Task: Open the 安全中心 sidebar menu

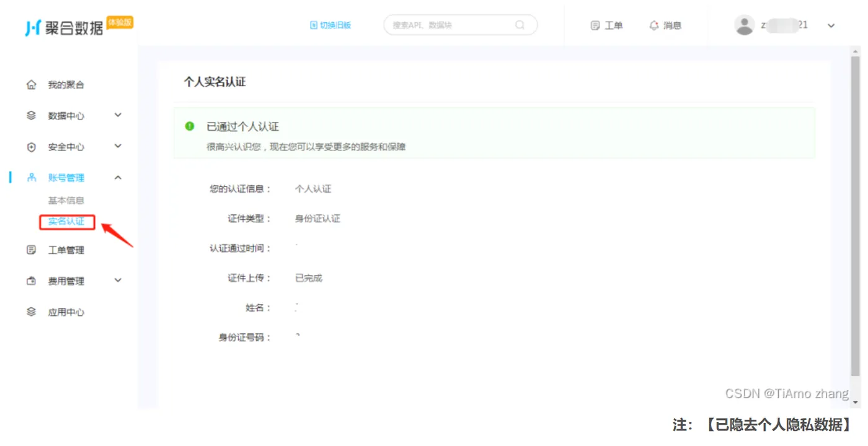Action: 66,147
